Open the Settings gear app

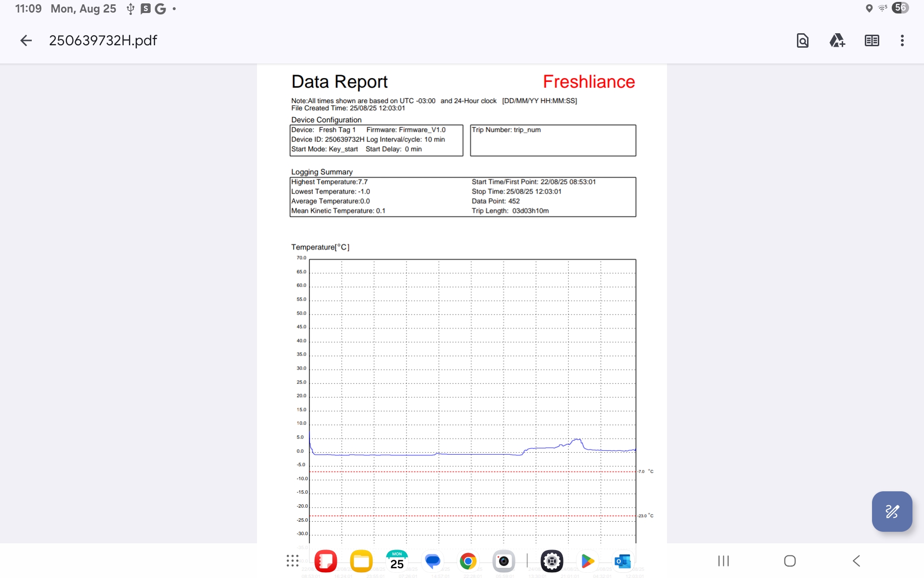[x=552, y=561]
